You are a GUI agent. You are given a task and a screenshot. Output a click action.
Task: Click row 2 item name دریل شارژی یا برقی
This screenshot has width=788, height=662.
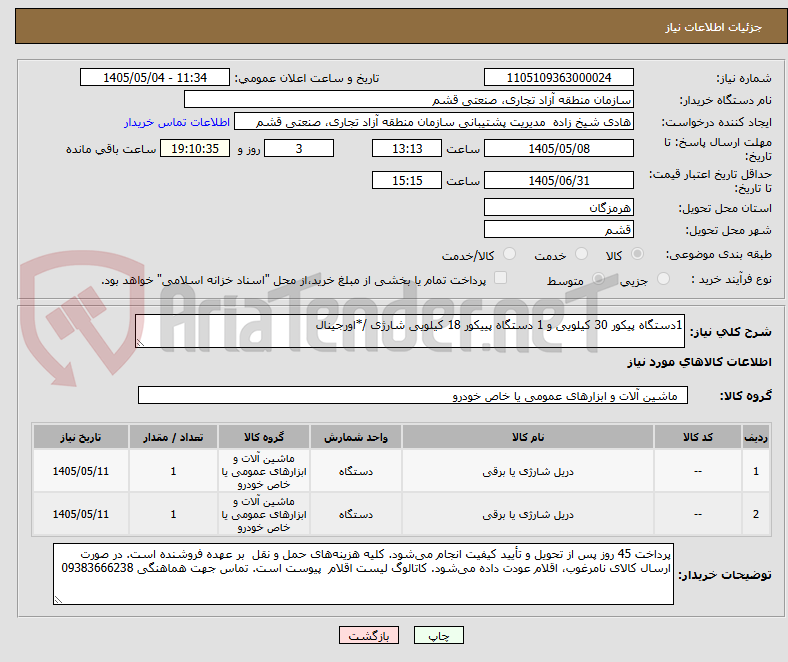click(x=528, y=514)
